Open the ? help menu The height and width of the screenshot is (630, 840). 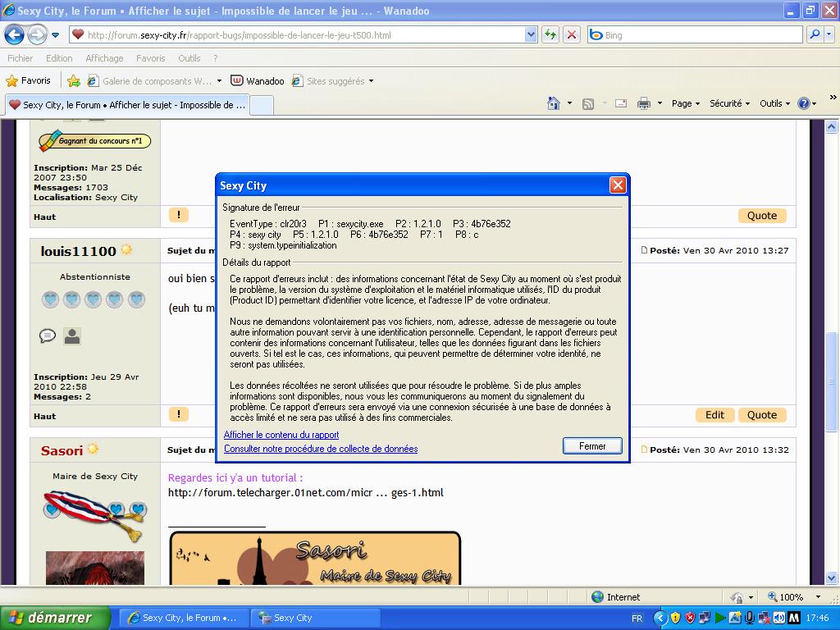pos(216,58)
